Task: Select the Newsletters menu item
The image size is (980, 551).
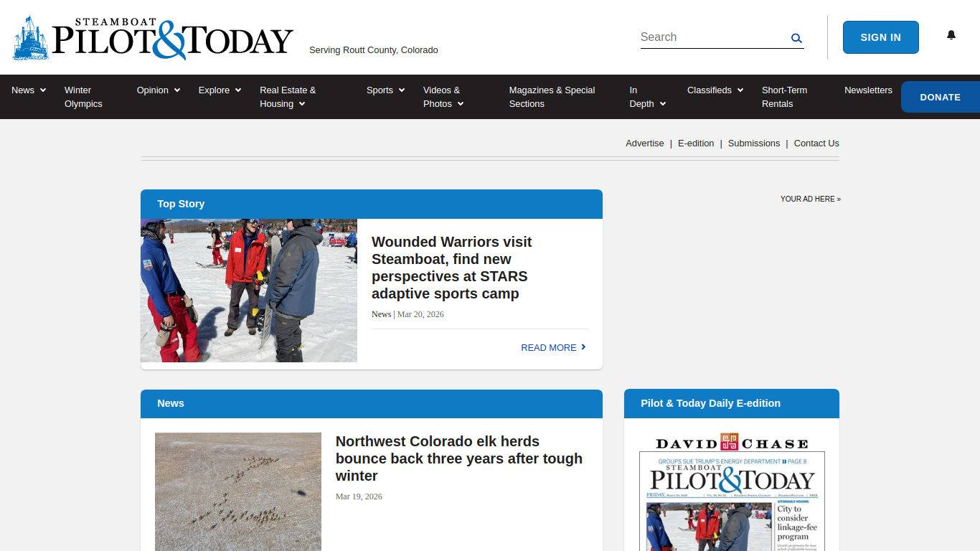Action: click(x=868, y=90)
